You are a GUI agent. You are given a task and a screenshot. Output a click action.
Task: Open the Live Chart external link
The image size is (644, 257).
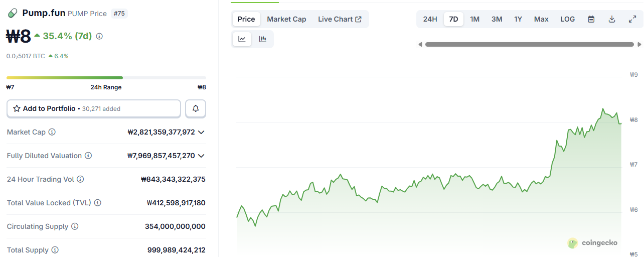[x=340, y=19]
